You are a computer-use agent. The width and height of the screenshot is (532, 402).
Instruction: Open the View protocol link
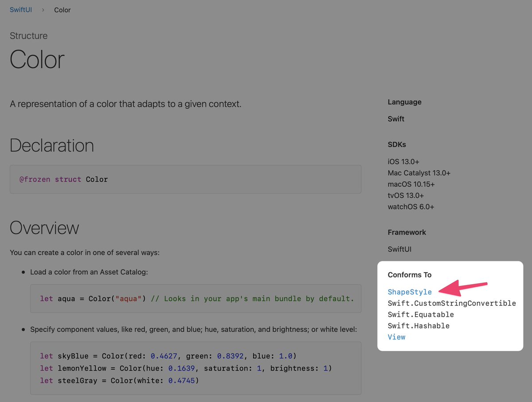coord(396,337)
